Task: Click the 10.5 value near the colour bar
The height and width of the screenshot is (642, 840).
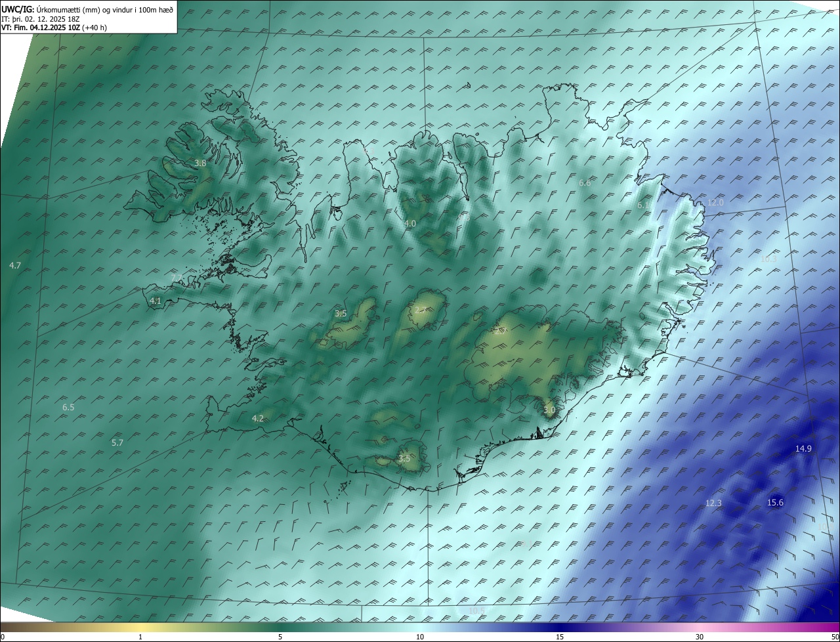Action: click(477, 610)
